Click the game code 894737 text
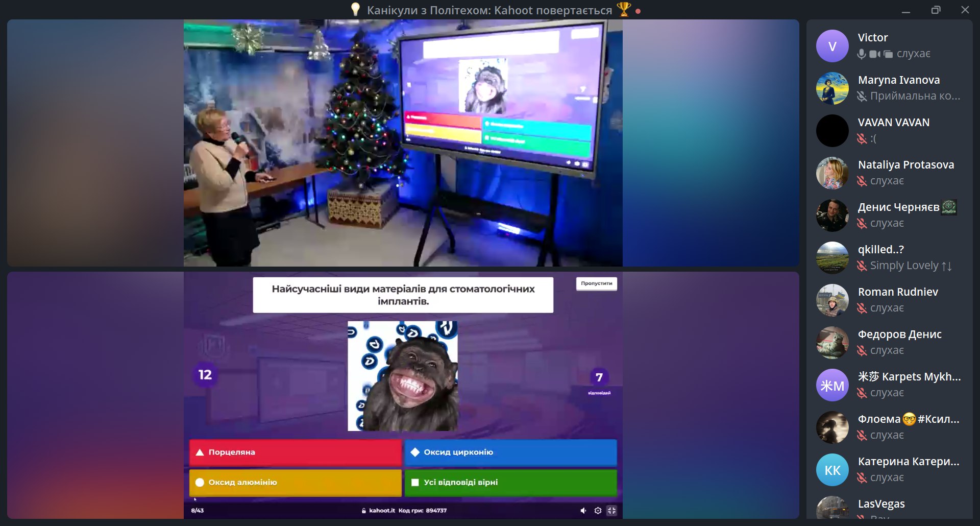The image size is (980, 526). (436, 511)
